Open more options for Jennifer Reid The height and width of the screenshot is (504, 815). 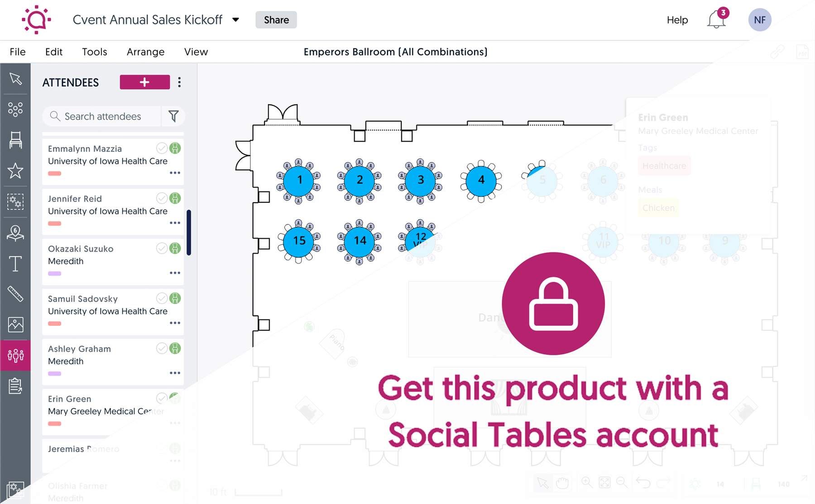(175, 223)
